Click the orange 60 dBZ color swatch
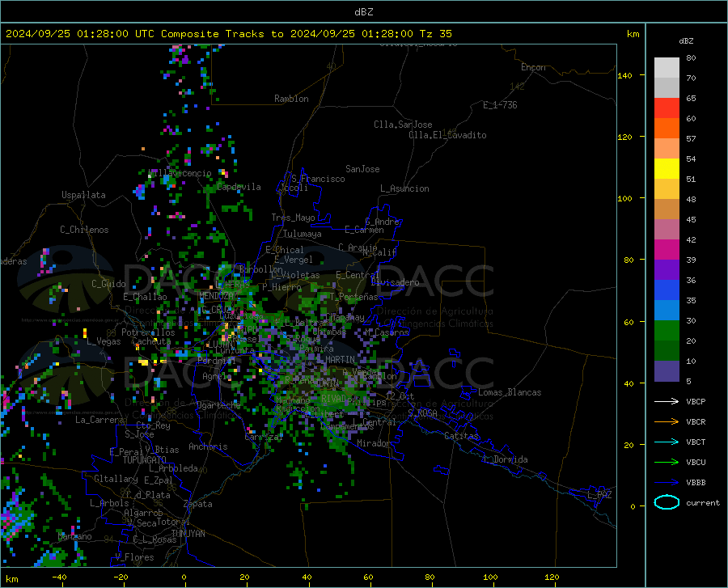The height and width of the screenshot is (588, 728). pyautogui.click(x=667, y=128)
